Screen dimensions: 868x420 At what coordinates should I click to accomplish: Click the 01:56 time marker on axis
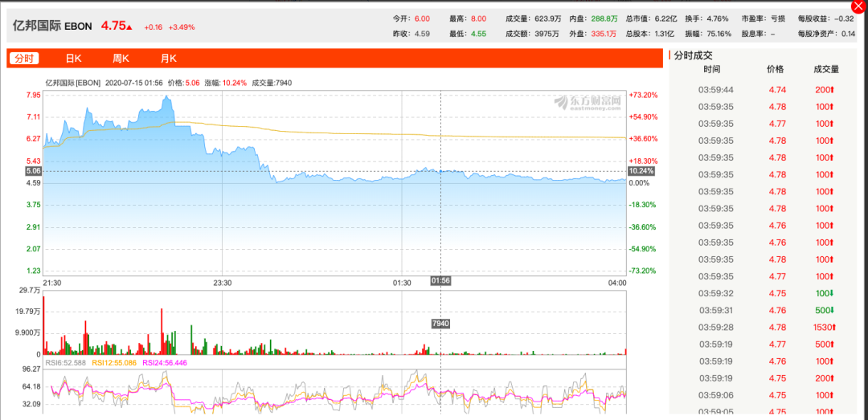[440, 281]
